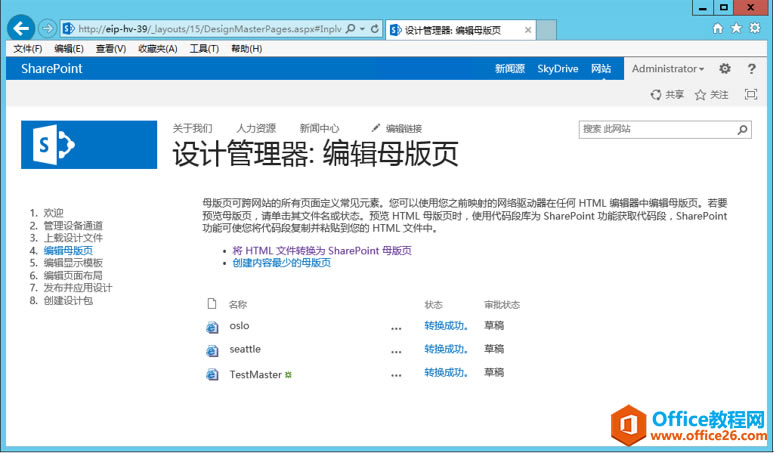The width and height of the screenshot is (774, 453).
Task: Open the SharePoint help question mark
Action: pos(751,69)
